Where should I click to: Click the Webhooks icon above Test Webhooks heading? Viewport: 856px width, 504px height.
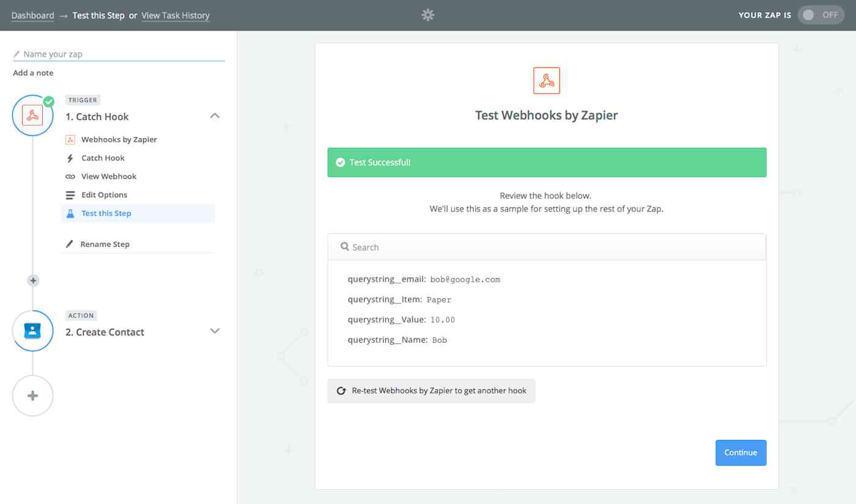click(x=546, y=79)
